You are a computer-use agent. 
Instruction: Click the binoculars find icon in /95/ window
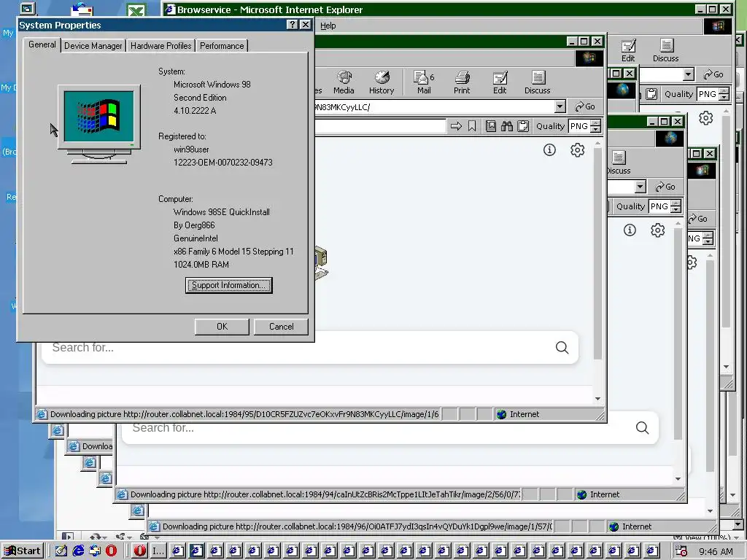[507, 126]
